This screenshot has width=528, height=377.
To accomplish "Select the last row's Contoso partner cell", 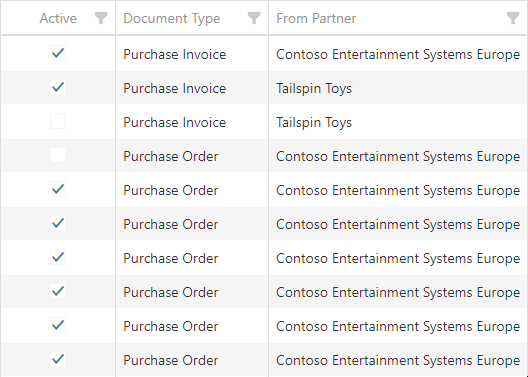I will tap(398, 360).
